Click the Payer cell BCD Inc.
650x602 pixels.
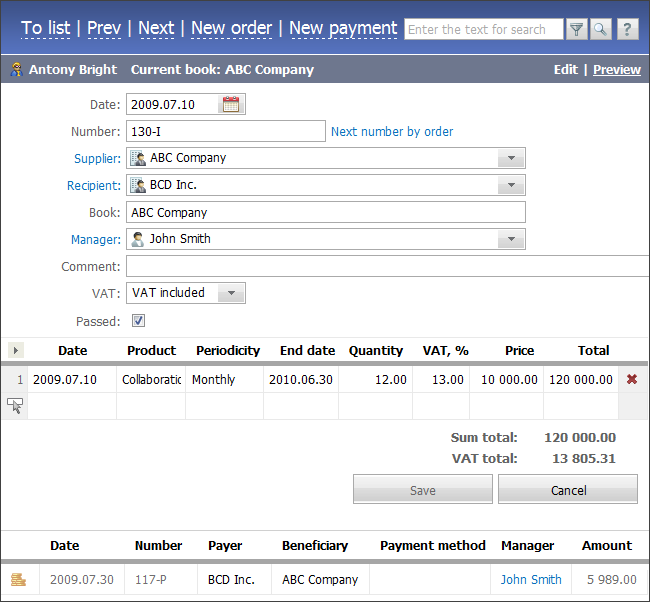click(x=234, y=579)
